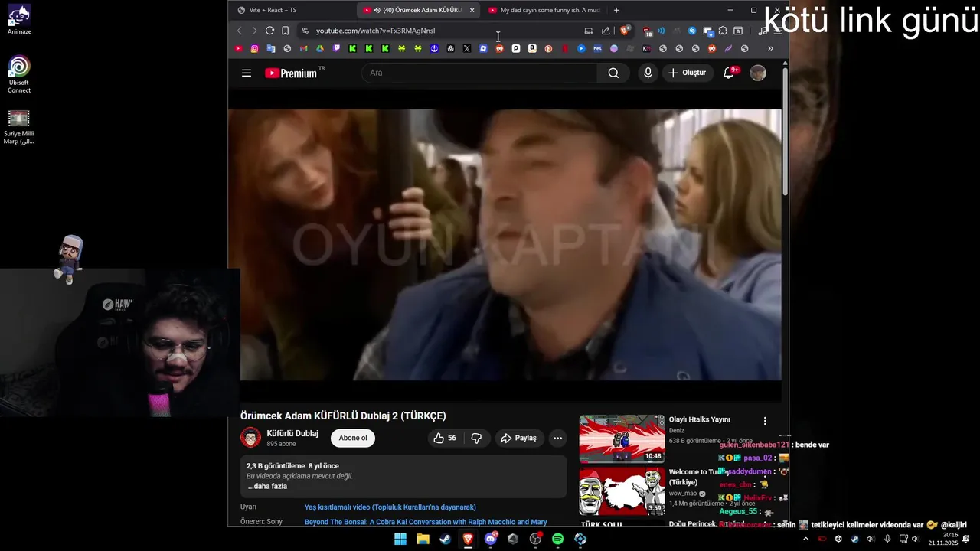Open Spotify from the taskbar
This screenshot has height=551, width=980.
point(558,539)
